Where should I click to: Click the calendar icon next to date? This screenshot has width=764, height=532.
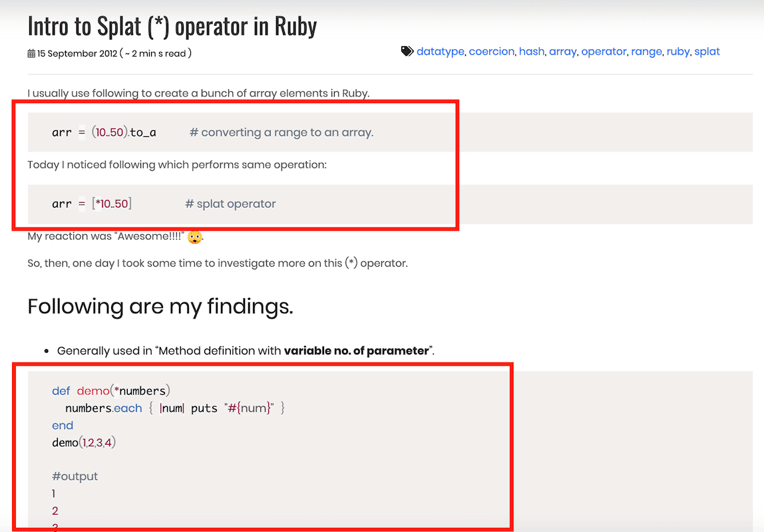(x=31, y=54)
